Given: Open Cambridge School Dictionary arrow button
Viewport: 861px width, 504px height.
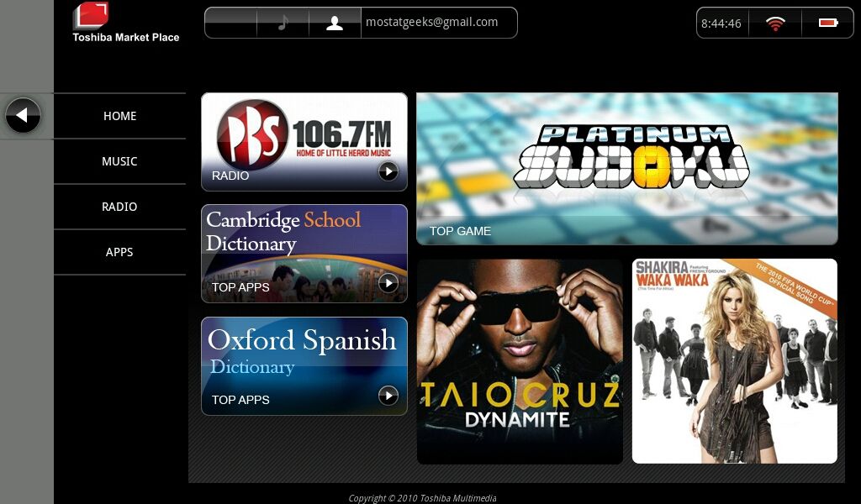Looking at the screenshot, I should click(x=388, y=283).
